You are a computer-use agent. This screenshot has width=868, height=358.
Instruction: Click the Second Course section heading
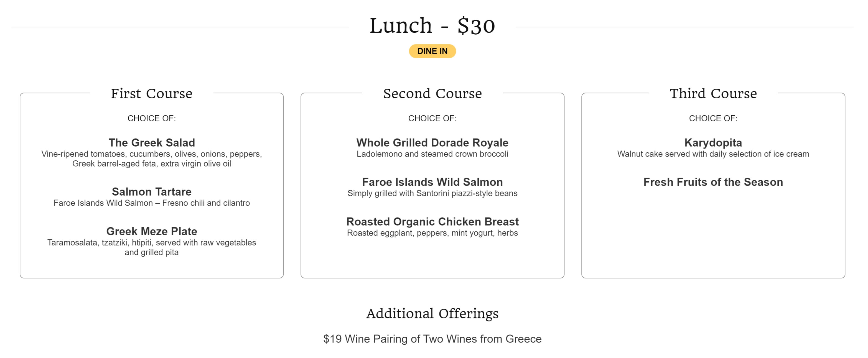coord(432,93)
